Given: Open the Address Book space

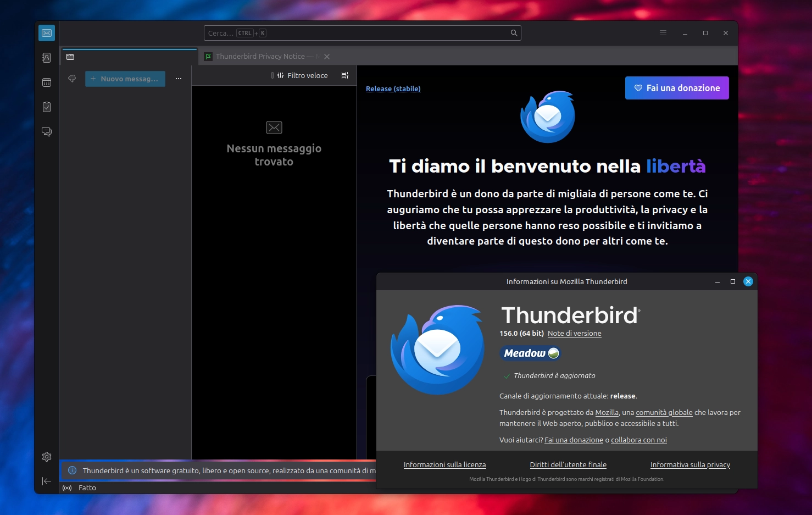Looking at the screenshot, I should click(47, 58).
